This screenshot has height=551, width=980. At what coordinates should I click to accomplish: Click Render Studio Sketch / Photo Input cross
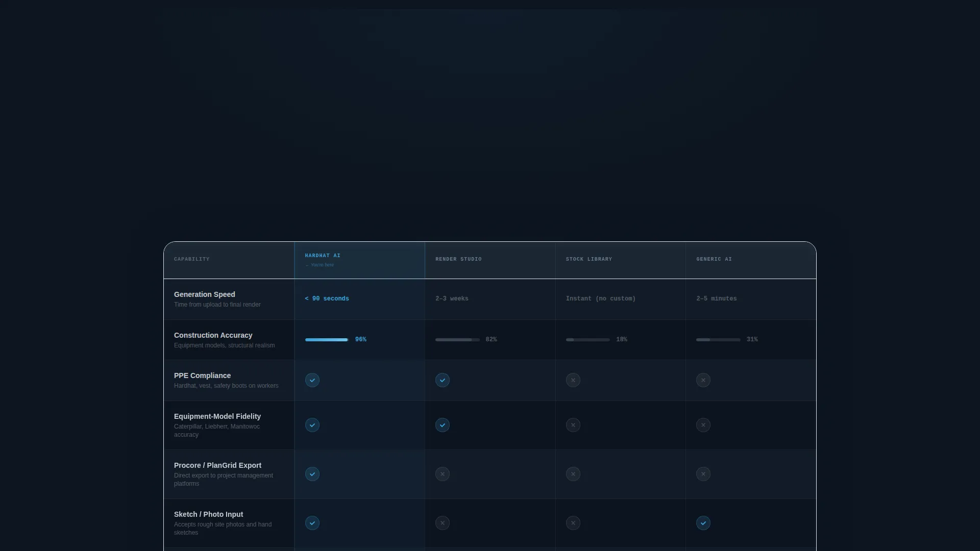pos(442,523)
